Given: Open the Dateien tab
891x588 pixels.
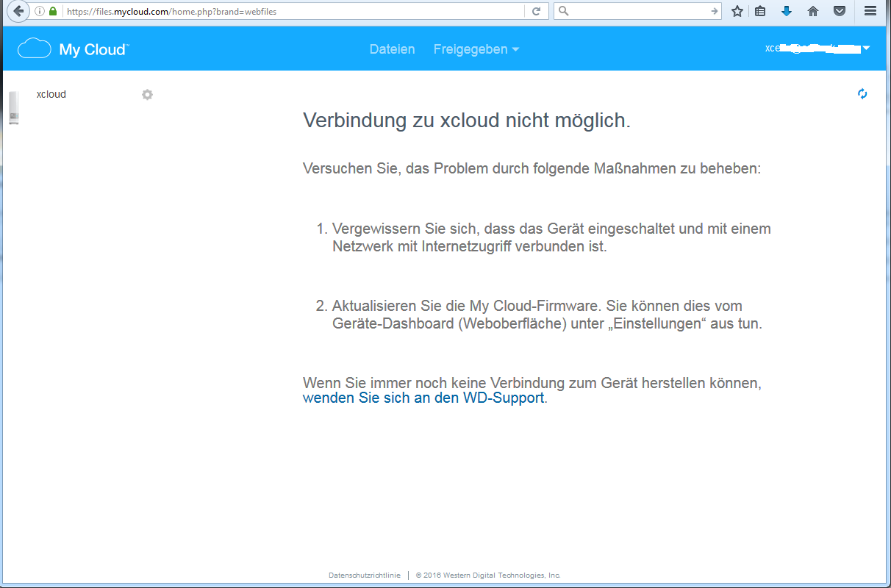Looking at the screenshot, I should [x=392, y=49].
